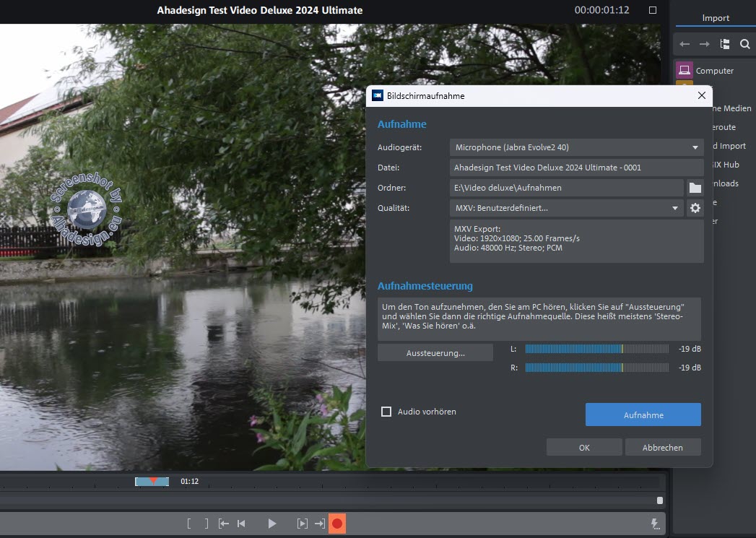Click the Ordner path field
Viewport: 756px width, 538px height.
567,188
